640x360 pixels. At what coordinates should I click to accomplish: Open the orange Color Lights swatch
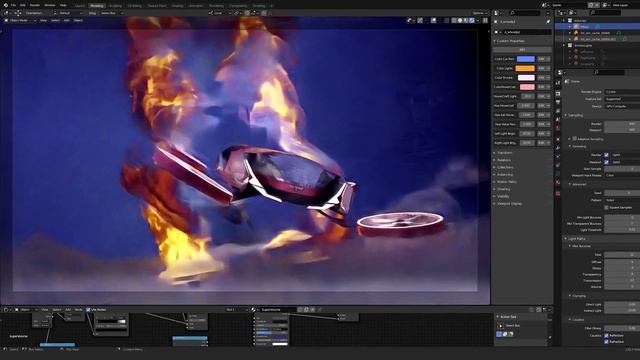coord(525,68)
